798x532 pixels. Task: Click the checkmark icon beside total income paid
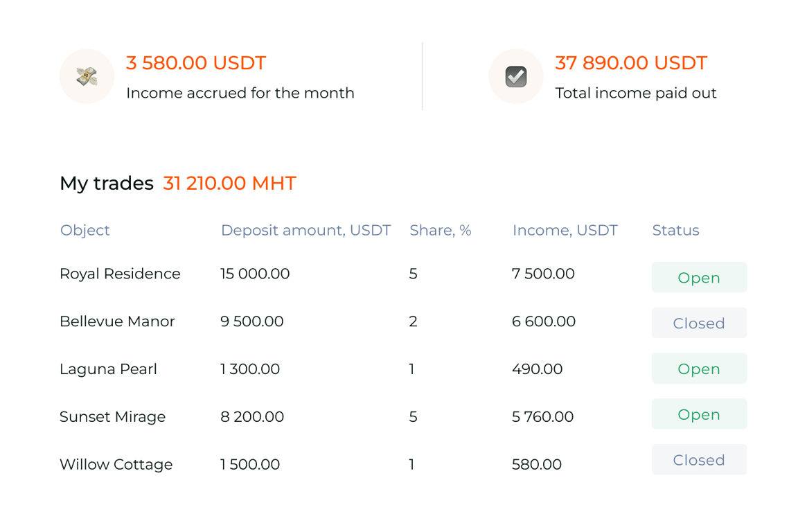(x=516, y=76)
